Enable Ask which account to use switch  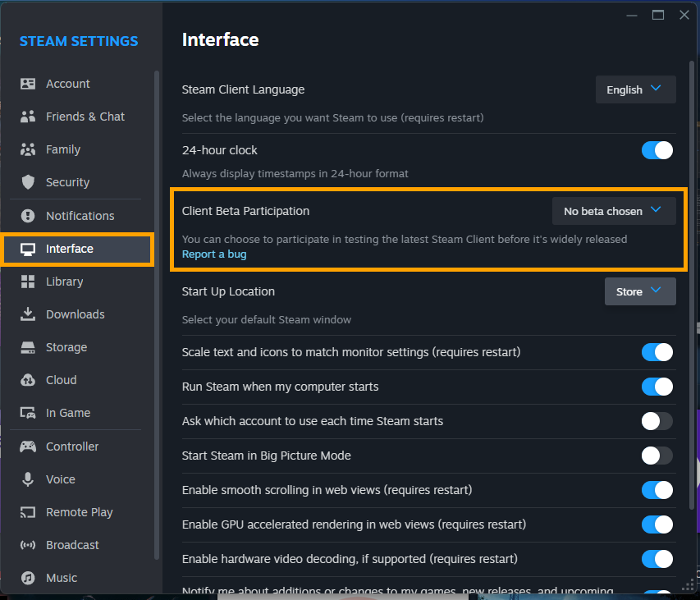click(x=657, y=421)
